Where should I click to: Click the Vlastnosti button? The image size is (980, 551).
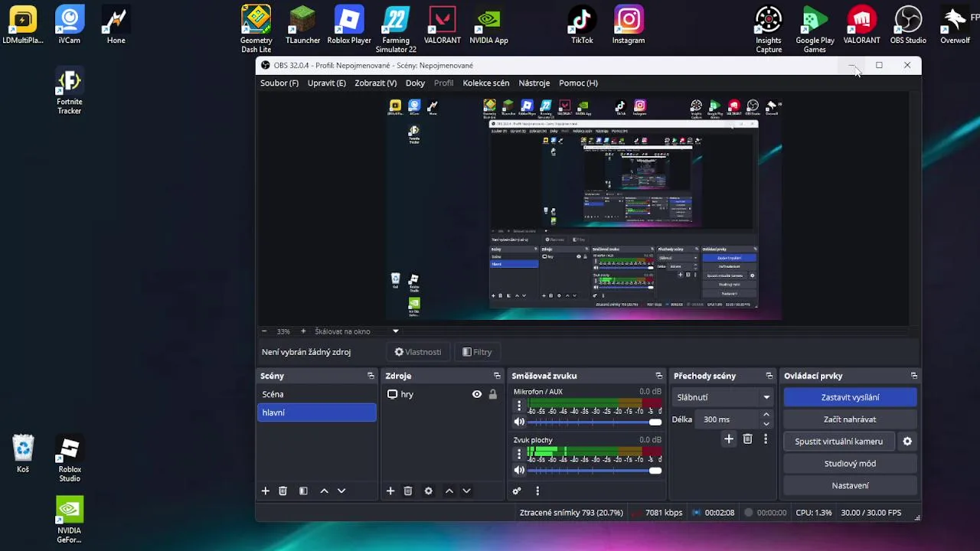coord(418,352)
